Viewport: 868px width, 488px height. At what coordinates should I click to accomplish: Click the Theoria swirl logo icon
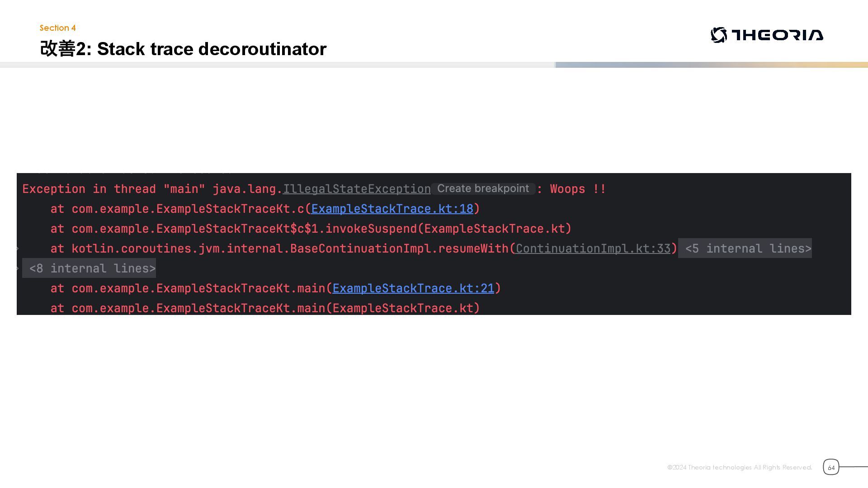click(719, 35)
